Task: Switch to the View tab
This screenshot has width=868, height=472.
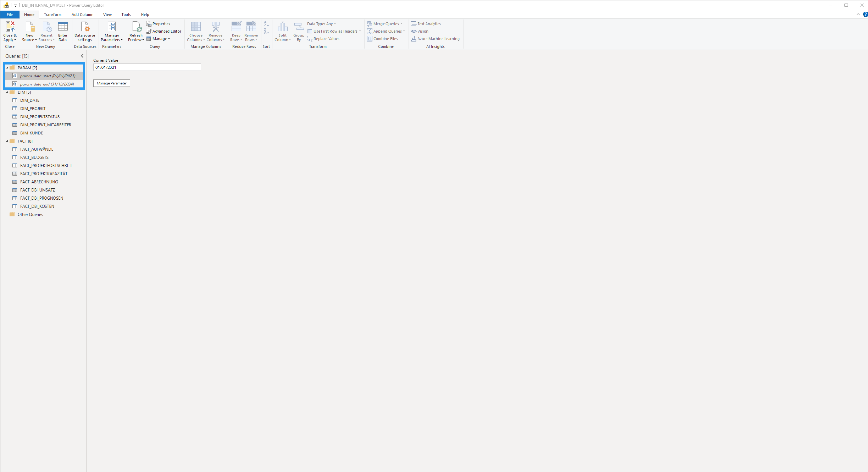Action: tap(108, 14)
